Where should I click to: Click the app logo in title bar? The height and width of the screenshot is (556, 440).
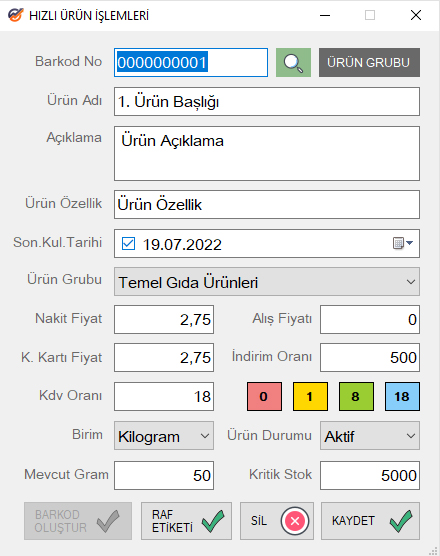pos(16,15)
